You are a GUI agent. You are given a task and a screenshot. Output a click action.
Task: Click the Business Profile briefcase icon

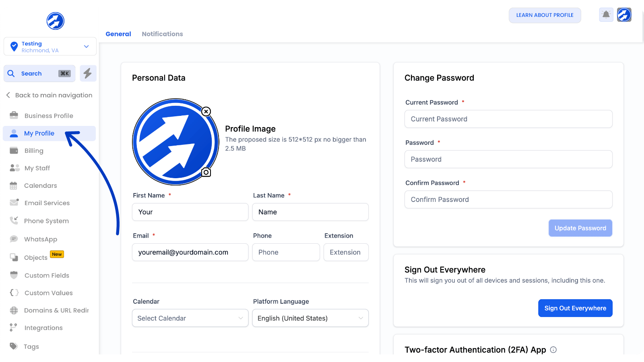point(14,115)
